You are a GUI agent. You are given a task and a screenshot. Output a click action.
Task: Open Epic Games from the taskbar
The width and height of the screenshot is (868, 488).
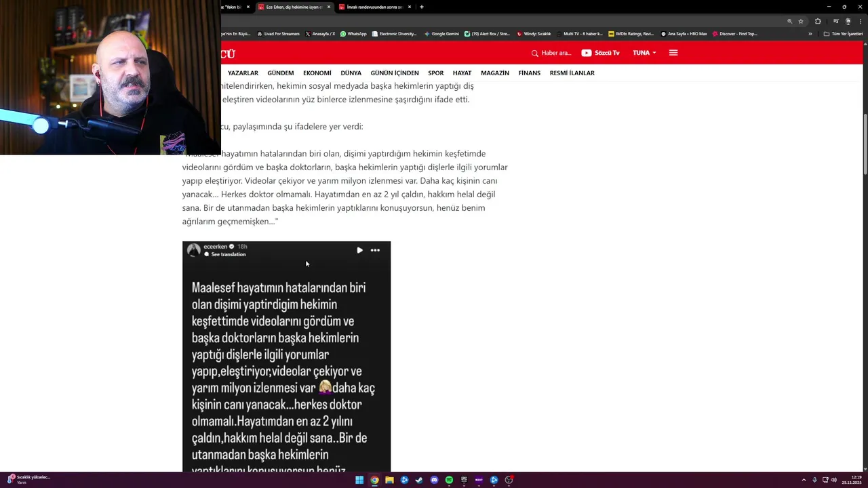tap(464, 480)
